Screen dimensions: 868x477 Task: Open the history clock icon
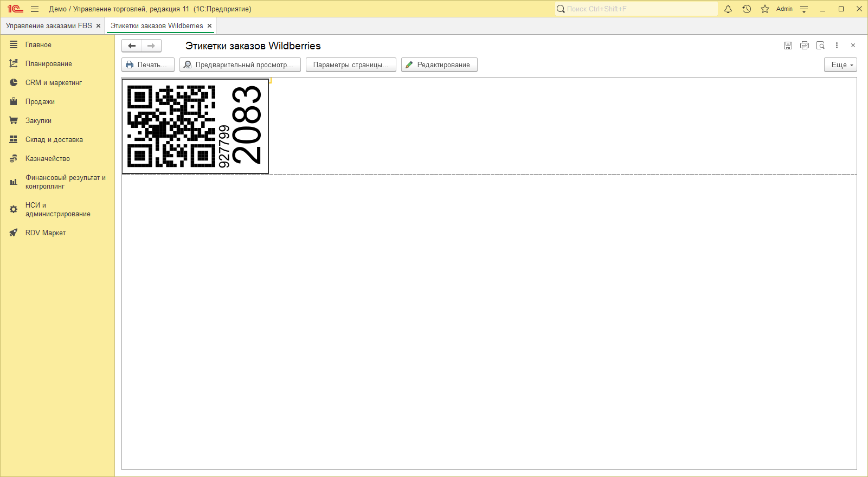click(x=747, y=9)
